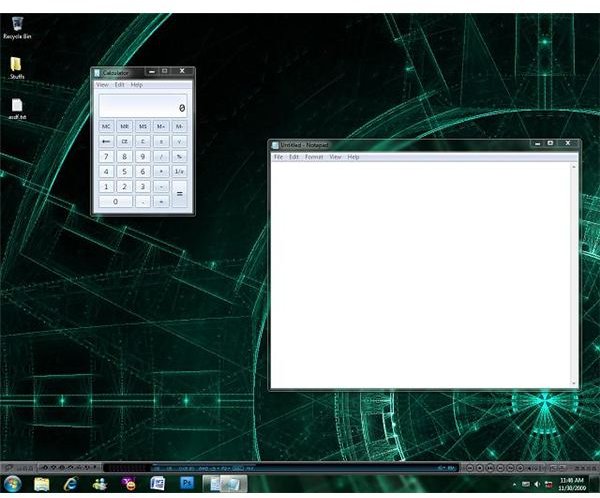Open the volume speaker tray icon
This screenshot has width=600, height=498.
[x=537, y=485]
